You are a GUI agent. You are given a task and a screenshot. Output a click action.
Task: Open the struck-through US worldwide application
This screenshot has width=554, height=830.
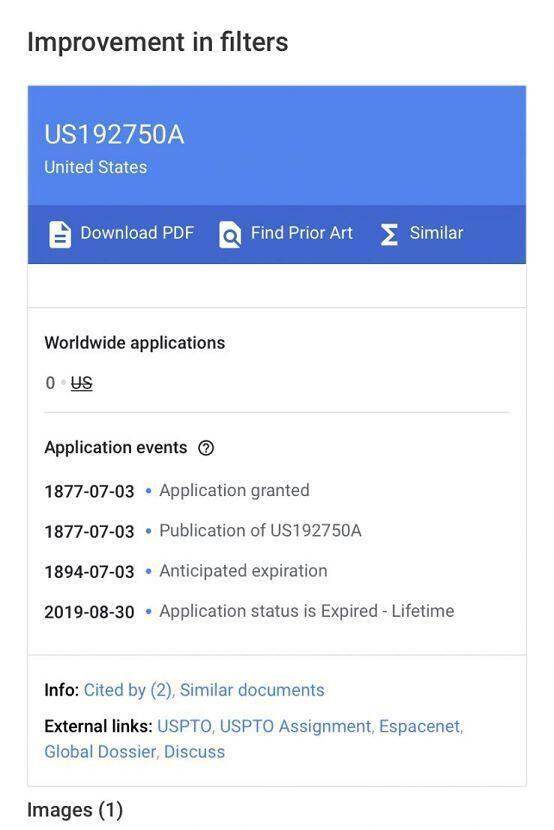pos(81,383)
